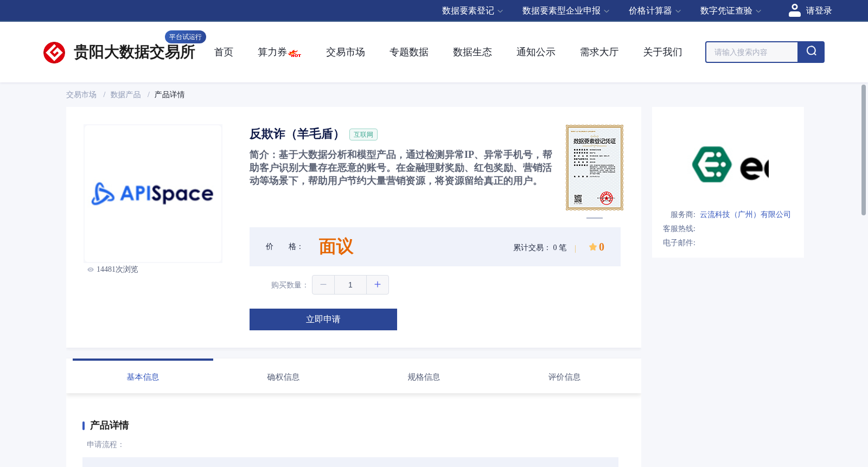Click the 立即申请 button
This screenshot has height=467, width=868.
(323, 319)
